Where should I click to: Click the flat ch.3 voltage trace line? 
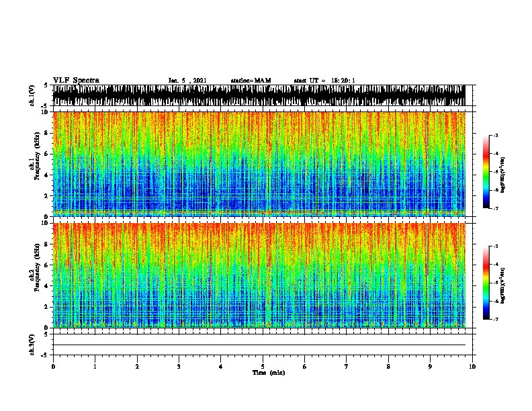(259, 345)
